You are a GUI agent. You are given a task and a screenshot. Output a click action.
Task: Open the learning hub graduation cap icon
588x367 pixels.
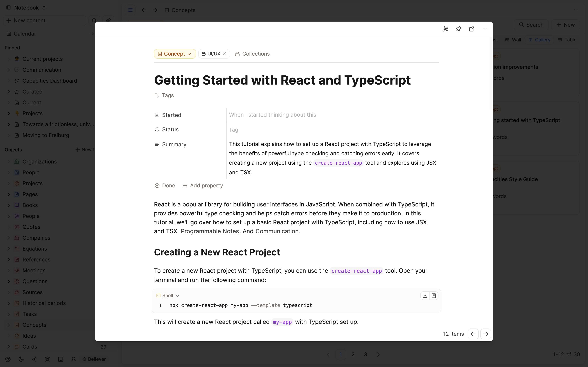click(47, 359)
